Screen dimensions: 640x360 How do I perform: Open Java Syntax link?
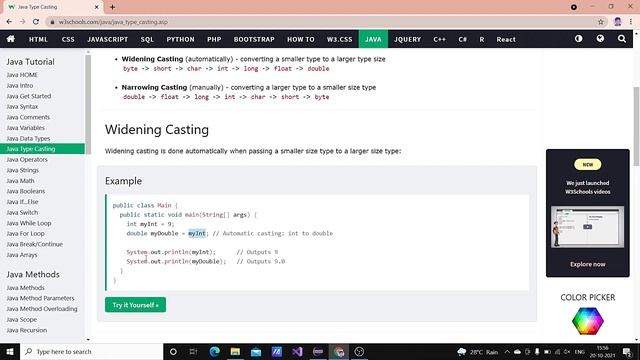click(x=22, y=107)
